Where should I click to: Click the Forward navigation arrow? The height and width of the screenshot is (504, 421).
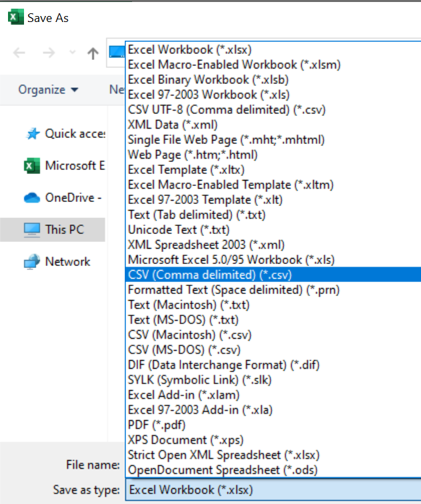49,53
